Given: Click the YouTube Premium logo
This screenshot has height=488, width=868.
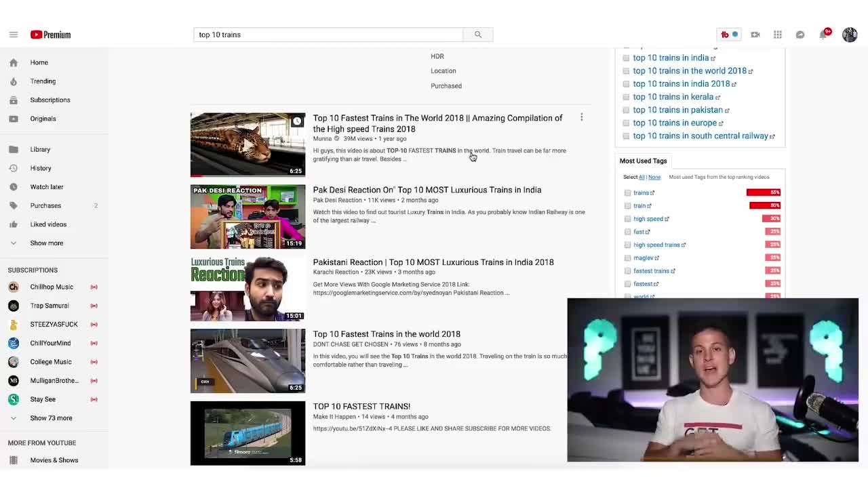Looking at the screenshot, I should point(50,35).
